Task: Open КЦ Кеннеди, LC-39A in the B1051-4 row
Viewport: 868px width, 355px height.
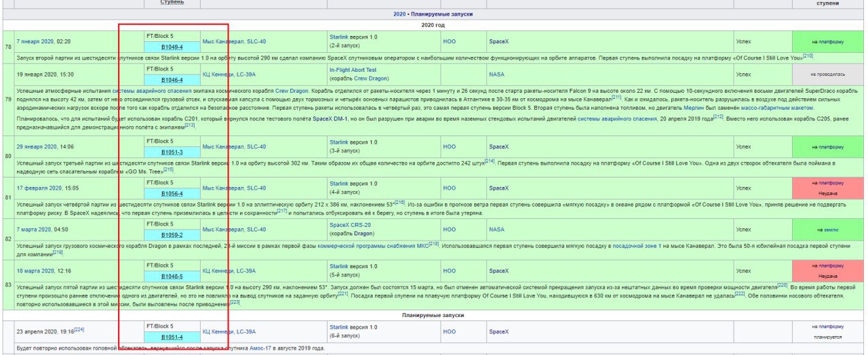Action: (x=229, y=331)
